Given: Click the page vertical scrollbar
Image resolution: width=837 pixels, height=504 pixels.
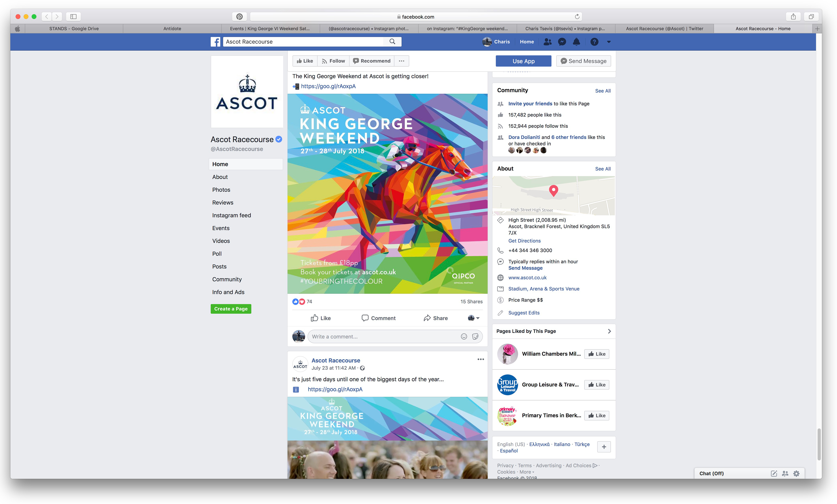Looking at the screenshot, I should [819, 444].
